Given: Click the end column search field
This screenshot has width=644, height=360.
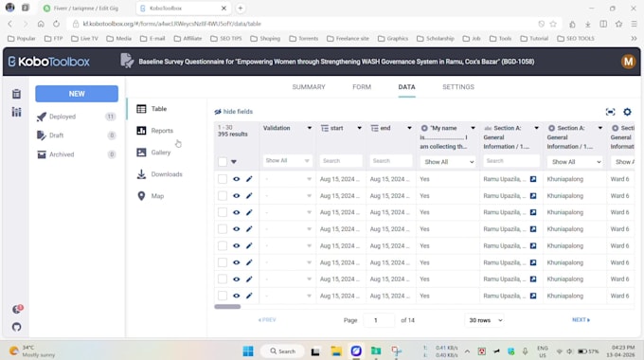Looking at the screenshot, I should 390,161.
